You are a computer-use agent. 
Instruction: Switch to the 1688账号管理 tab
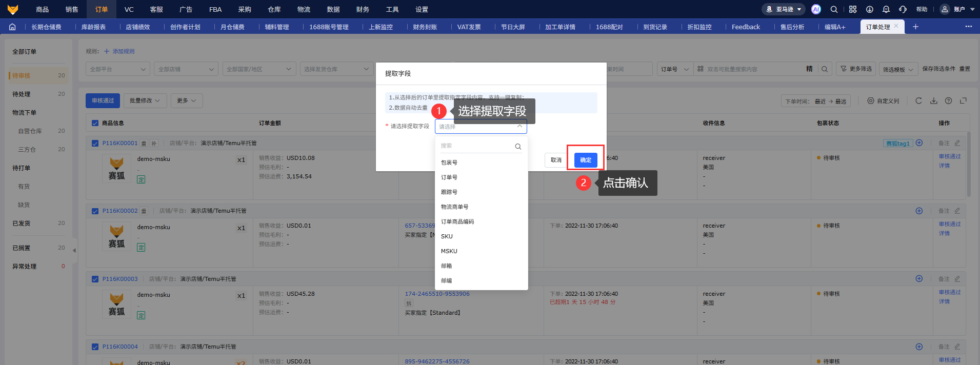pyautogui.click(x=329, y=27)
